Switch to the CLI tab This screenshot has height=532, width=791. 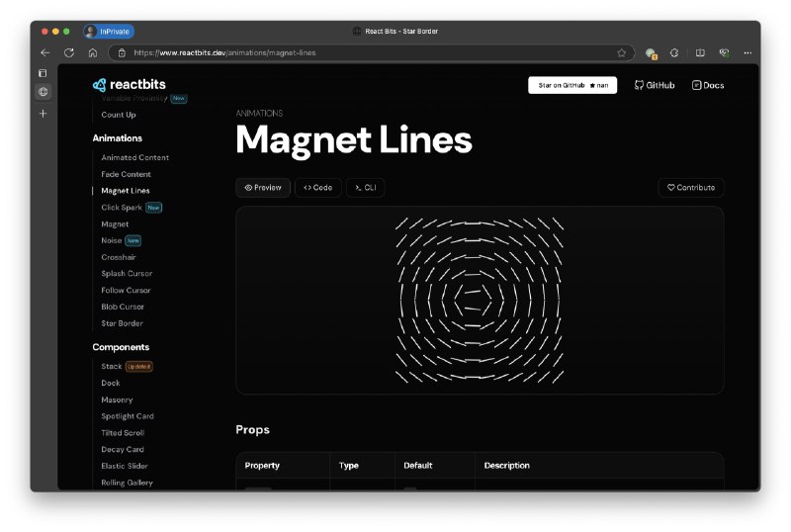[x=365, y=187]
